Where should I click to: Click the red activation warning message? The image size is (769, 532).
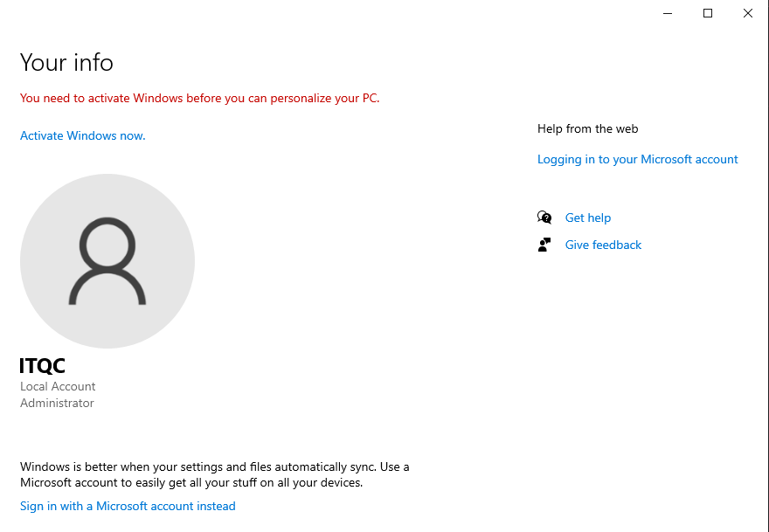199,98
